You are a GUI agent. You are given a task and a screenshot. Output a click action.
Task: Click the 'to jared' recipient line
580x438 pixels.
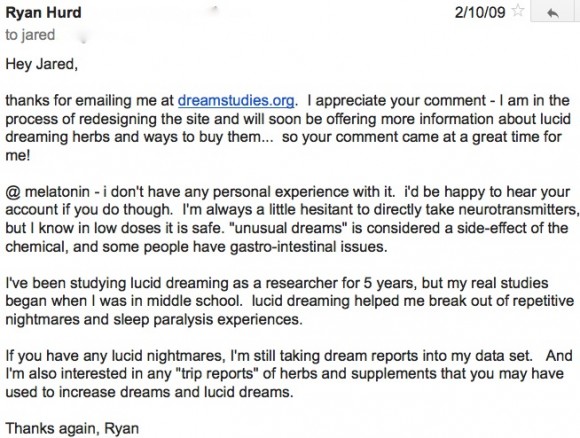pos(30,35)
